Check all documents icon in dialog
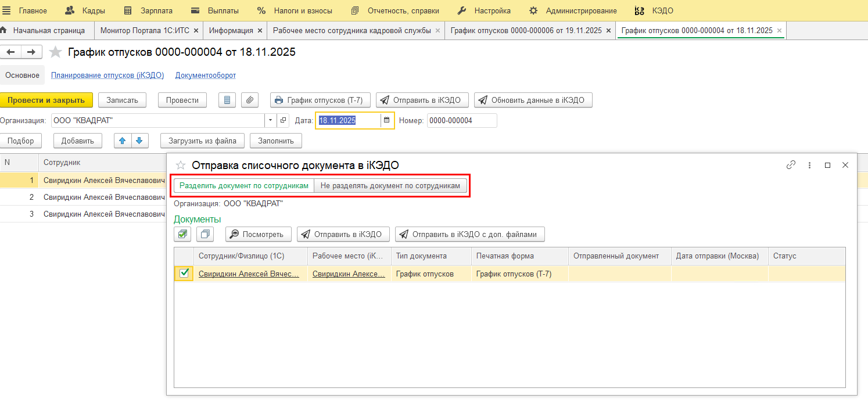This screenshot has width=868, height=413. [183, 234]
